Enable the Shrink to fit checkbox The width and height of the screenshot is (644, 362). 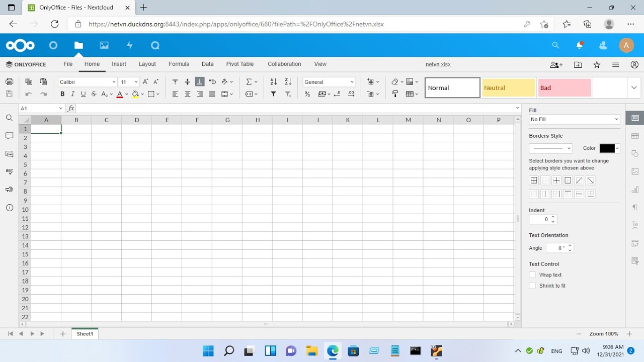[x=532, y=286]
